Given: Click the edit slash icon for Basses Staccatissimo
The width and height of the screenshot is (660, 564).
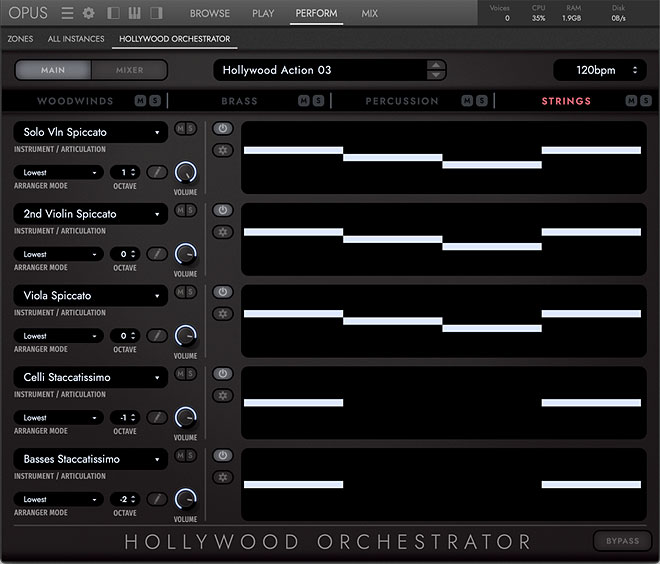Looking at the screenshot, I should coord(157,499).
